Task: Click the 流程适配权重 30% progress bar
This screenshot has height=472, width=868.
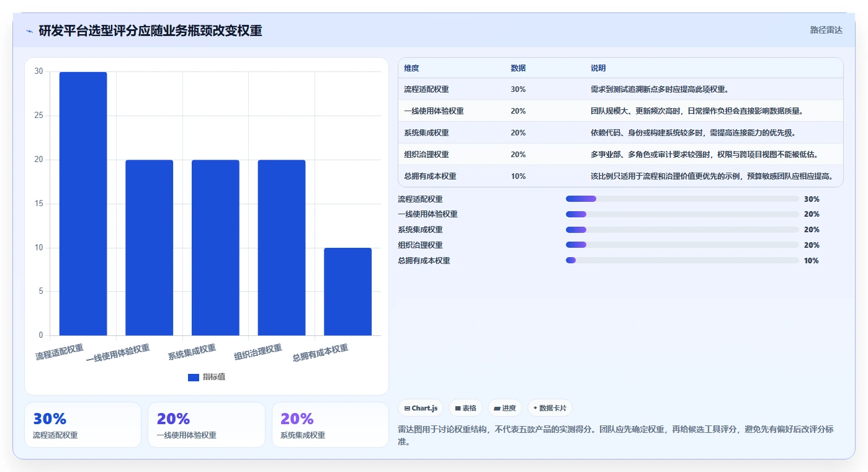Action: click(682, 199)
